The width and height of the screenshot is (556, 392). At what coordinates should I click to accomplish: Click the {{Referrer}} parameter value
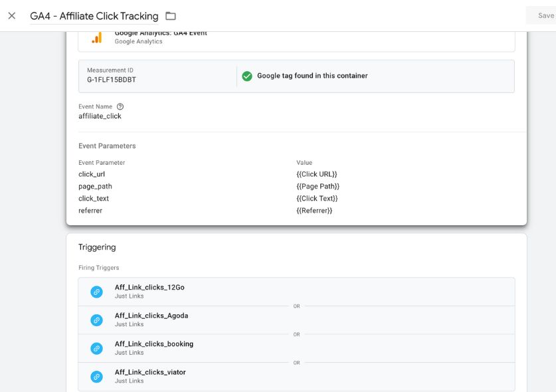tap(314, 211)
